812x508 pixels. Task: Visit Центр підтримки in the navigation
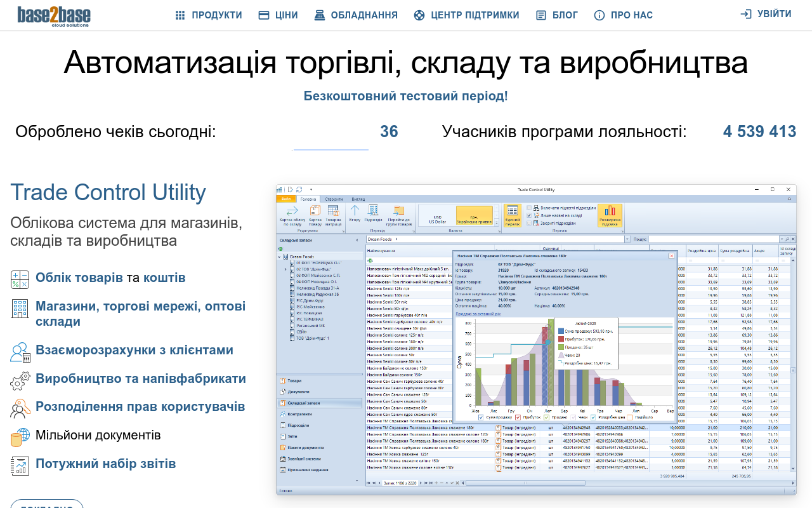coord(466,15)
